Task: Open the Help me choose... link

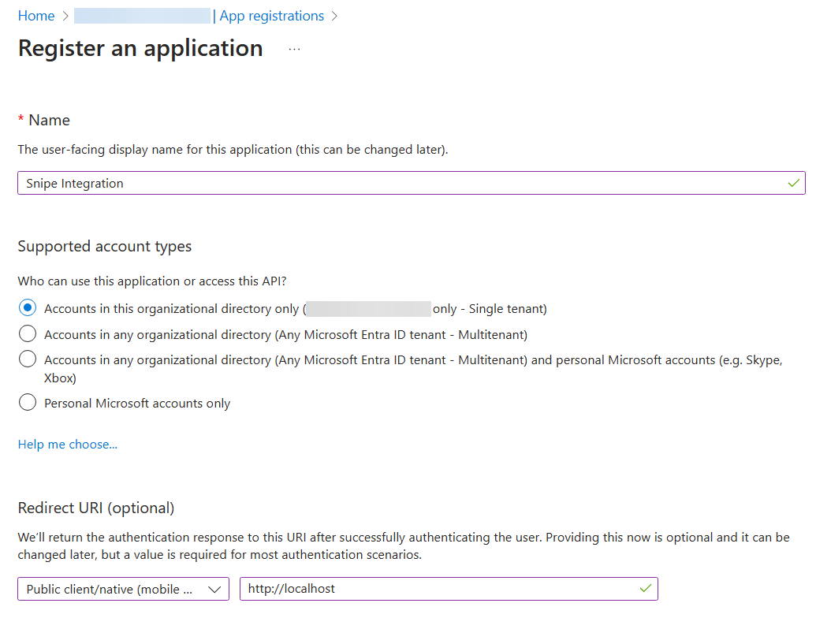Action: pos(67,444)
